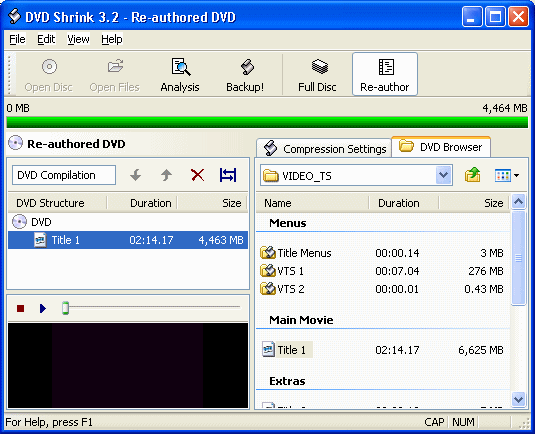Click the 00:00.14 Title Menus duration
This screenshot has width=535, height=434.
tap(397, 253)
